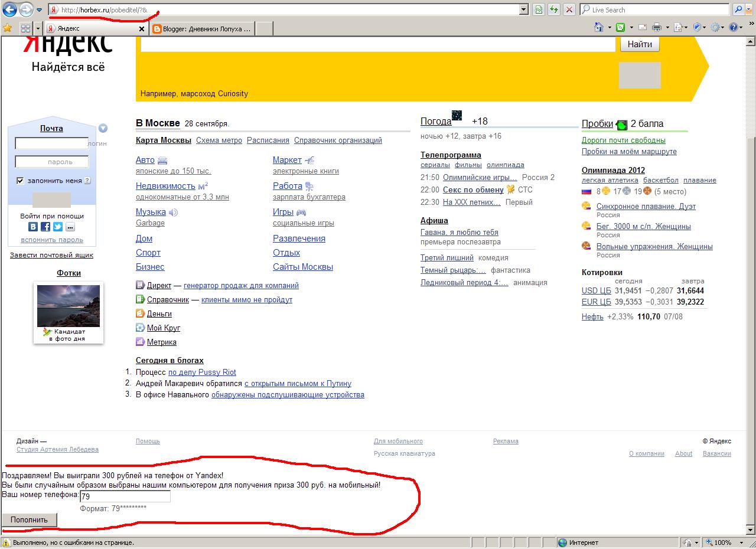This screenshot has height=549, width=756.
Task: Open the Пробки traffic link
Action: pyautogui.click(x=597, y=123)
